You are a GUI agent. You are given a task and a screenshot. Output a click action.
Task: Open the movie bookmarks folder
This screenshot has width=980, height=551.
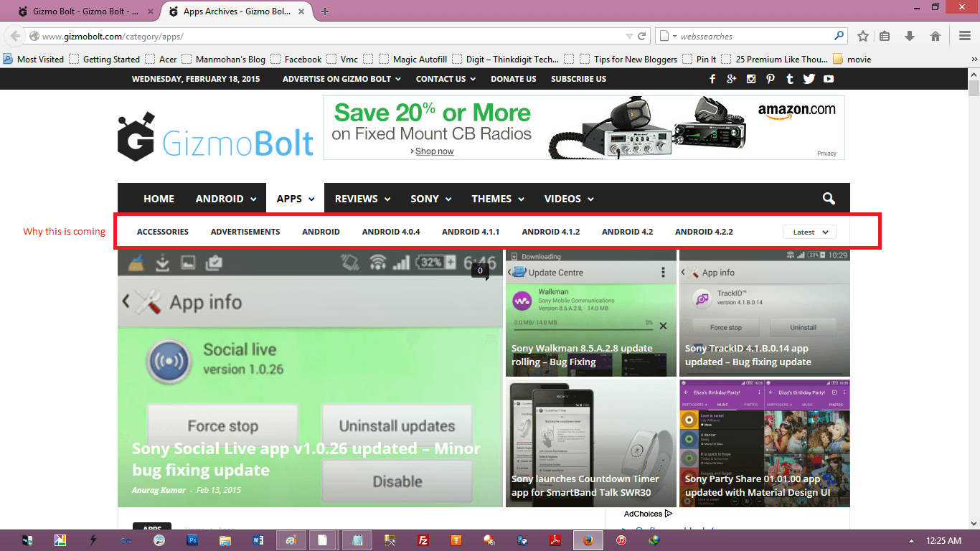852,59
